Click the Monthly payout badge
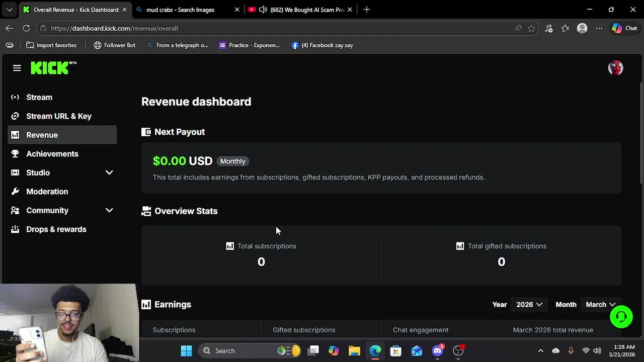Viewport: 644px width, 362px height. coord(232,161)
